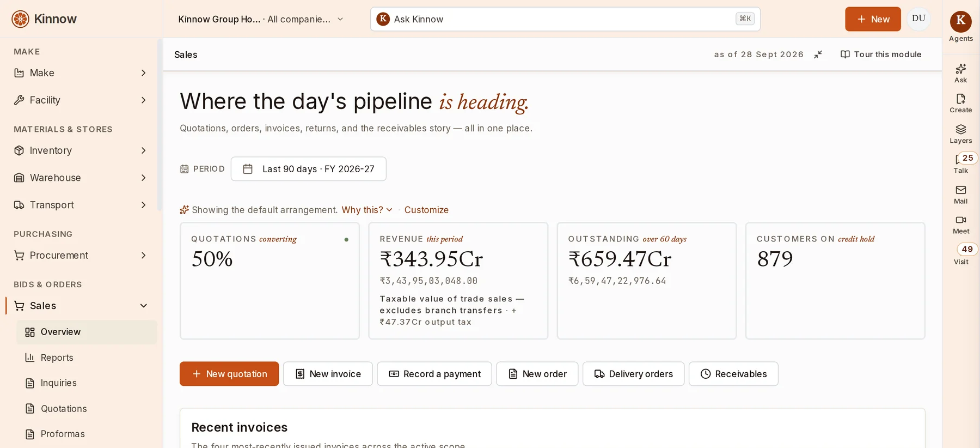Click the green dot on Quotations card
This screenshot has height=448, width=980.
pyautogui.click(x=346, y=239)
